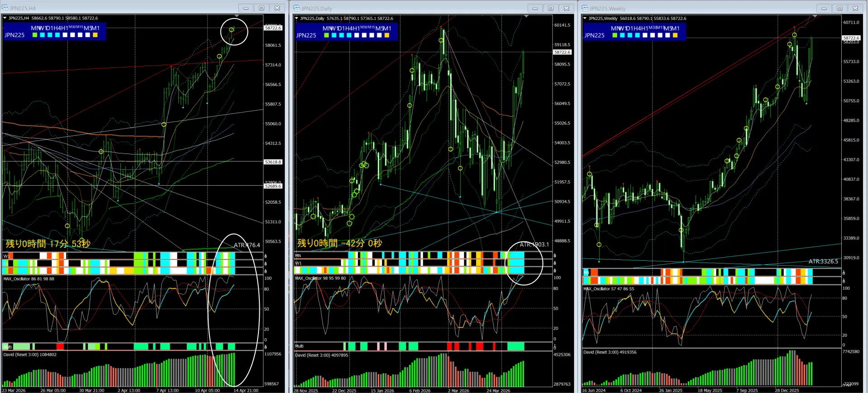868x393 pixels.
Task: Open the dropdown triangle beside JPN225,Daily title
Action: pyautogui.click(x=296, y=19)
